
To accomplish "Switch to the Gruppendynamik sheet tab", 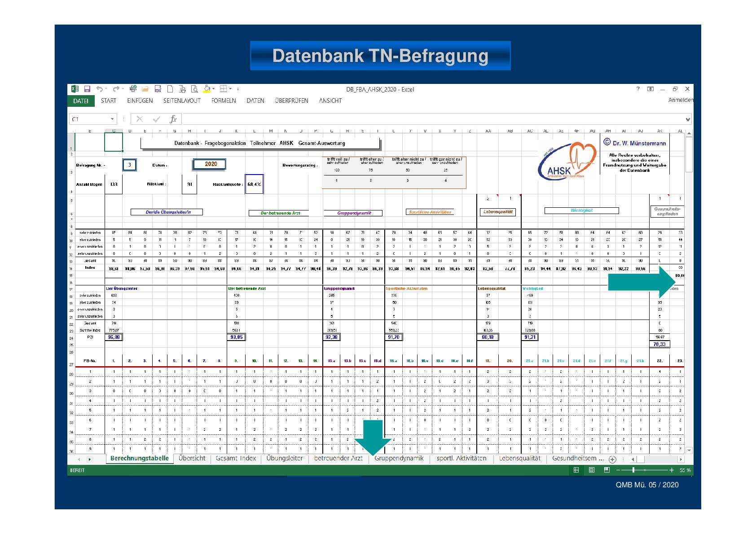I will pos(399,459).
